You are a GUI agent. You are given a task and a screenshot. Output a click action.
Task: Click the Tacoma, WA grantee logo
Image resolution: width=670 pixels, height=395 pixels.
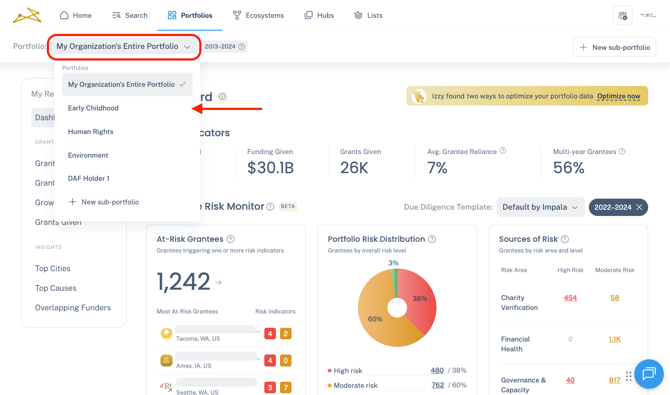pyautogui.click(x=166, y=333)
